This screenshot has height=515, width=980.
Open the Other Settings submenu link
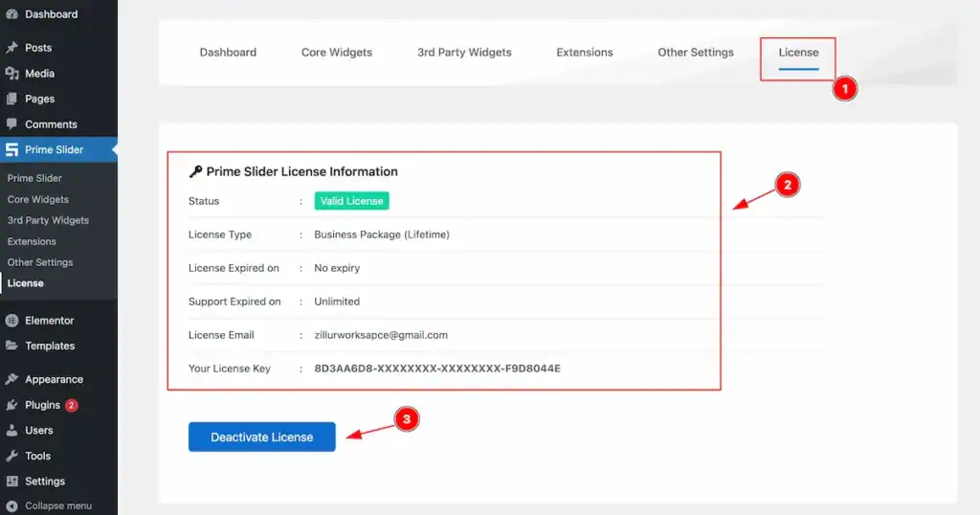40,262
